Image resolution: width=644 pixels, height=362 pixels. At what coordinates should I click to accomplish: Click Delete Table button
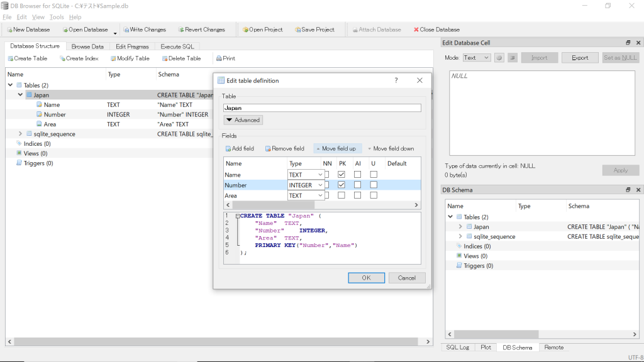(x=181, y=58)
